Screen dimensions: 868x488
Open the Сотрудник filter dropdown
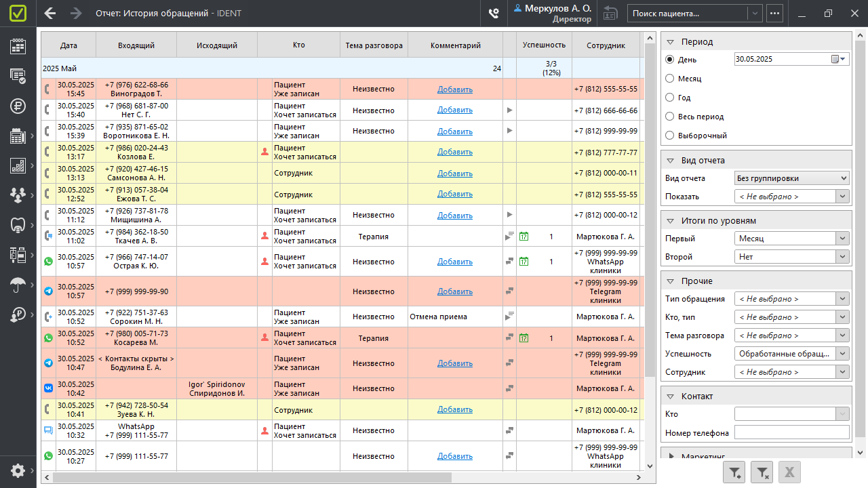pos(791,372)
